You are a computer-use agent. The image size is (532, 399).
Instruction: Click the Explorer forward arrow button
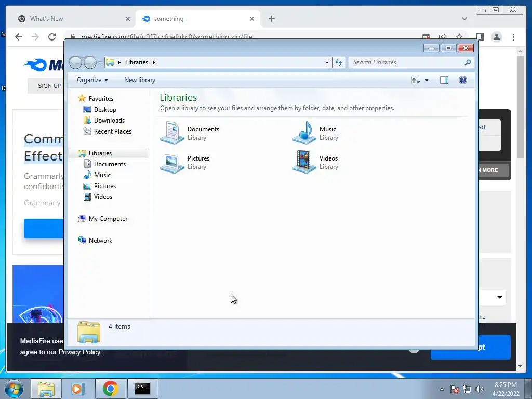[90, 62]
